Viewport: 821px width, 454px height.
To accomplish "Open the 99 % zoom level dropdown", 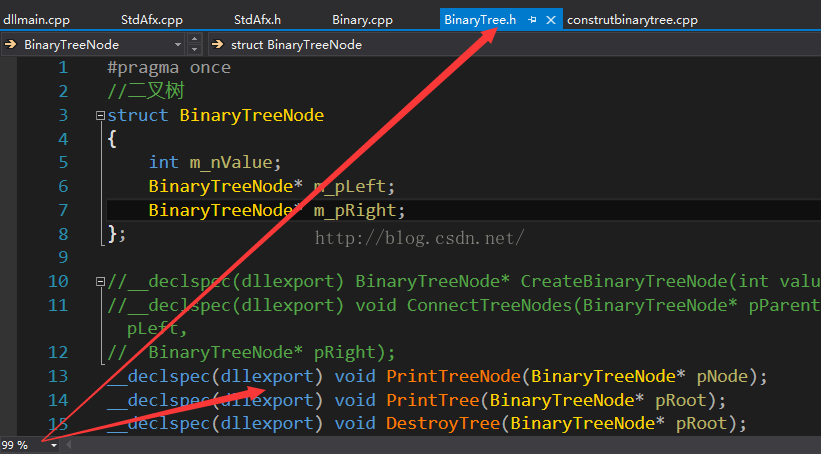I will pyautogui.click(x=54, y=446).
